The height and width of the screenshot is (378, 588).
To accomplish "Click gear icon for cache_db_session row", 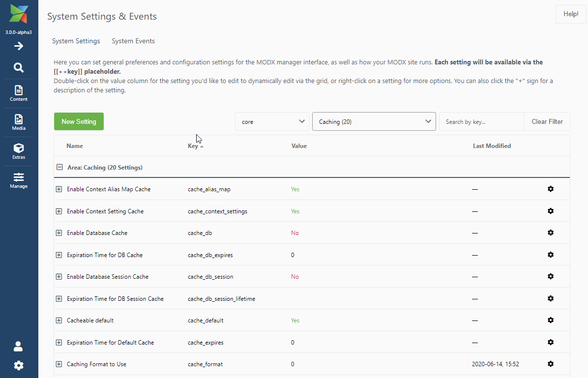I will (551, 277).
